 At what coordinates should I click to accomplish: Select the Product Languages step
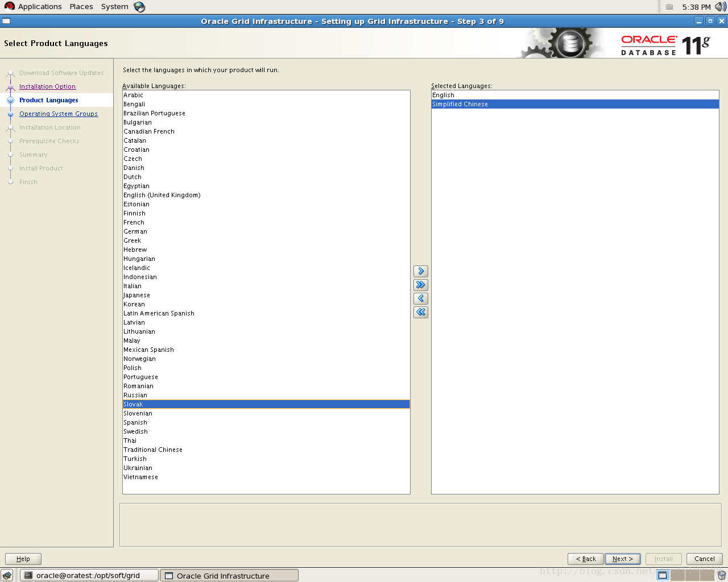pyautogui.click(x=49, y=100)
